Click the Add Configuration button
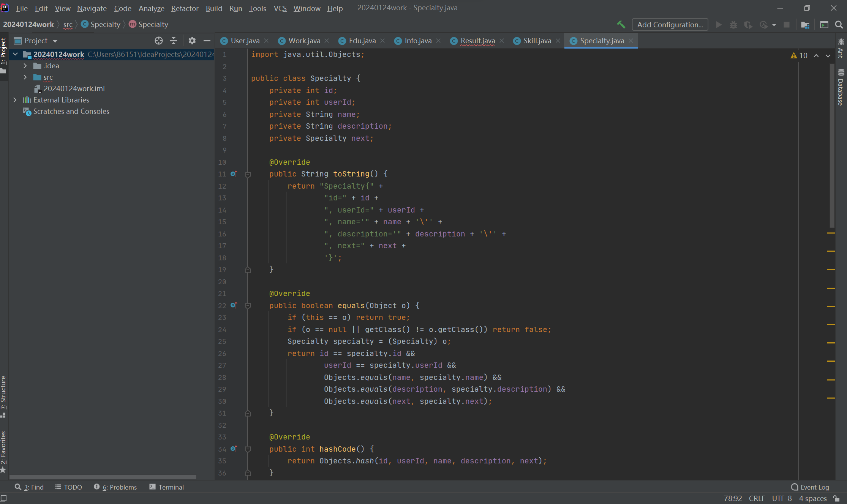This screenshot has height=504, width=847. [x=670, y=25]
